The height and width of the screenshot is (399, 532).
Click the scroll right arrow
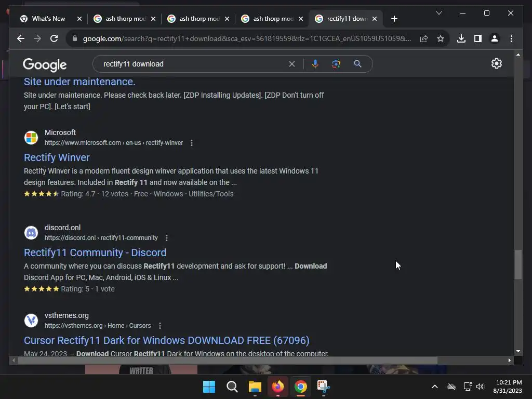[509, 361]
